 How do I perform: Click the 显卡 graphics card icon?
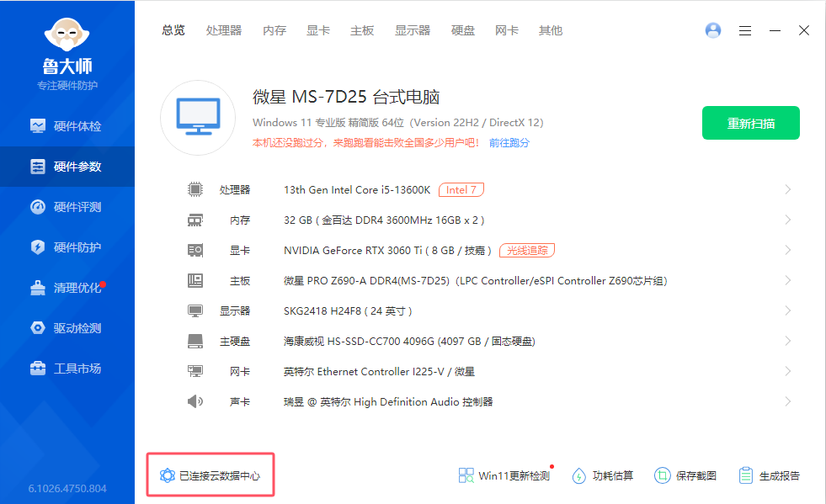point(195,250)
